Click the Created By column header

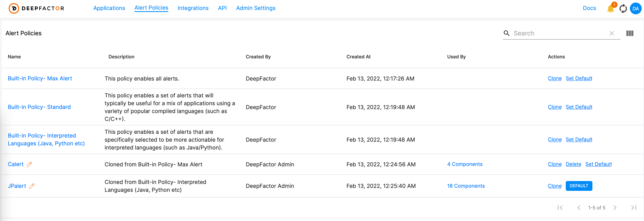point(258,57)
